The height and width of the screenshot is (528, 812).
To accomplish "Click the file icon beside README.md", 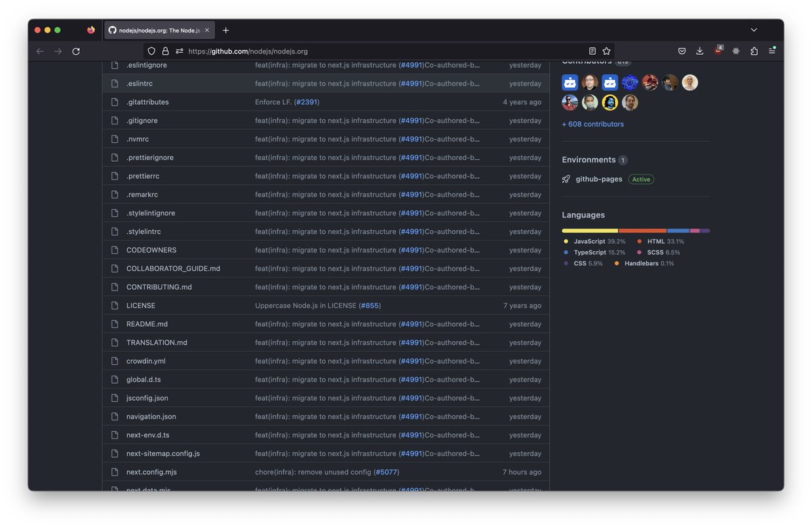I will [x=114, y=324].
